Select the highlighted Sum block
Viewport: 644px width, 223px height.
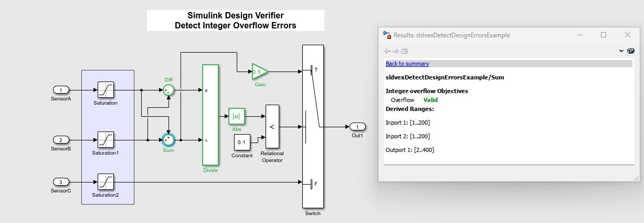[168, 140]
